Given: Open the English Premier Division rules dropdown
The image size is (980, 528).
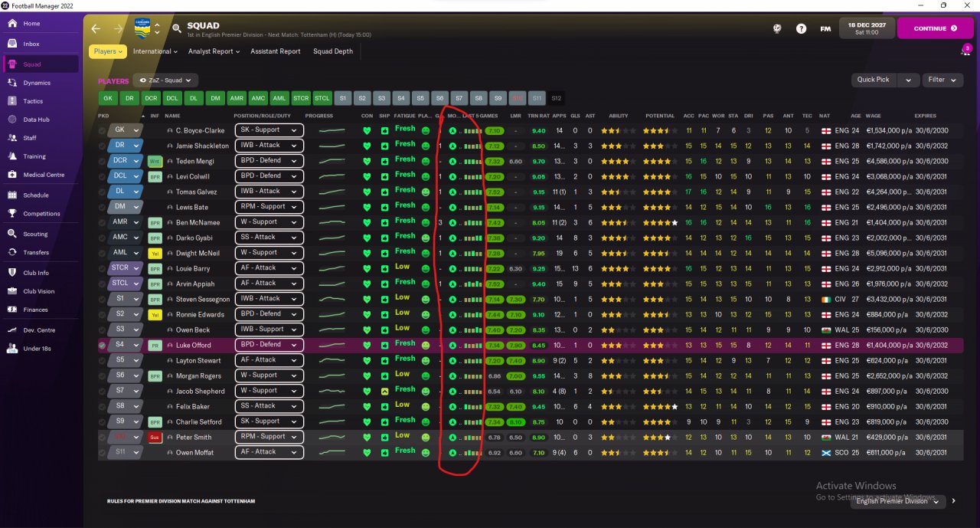Looking at the screenshot, I should click(897, 500).
